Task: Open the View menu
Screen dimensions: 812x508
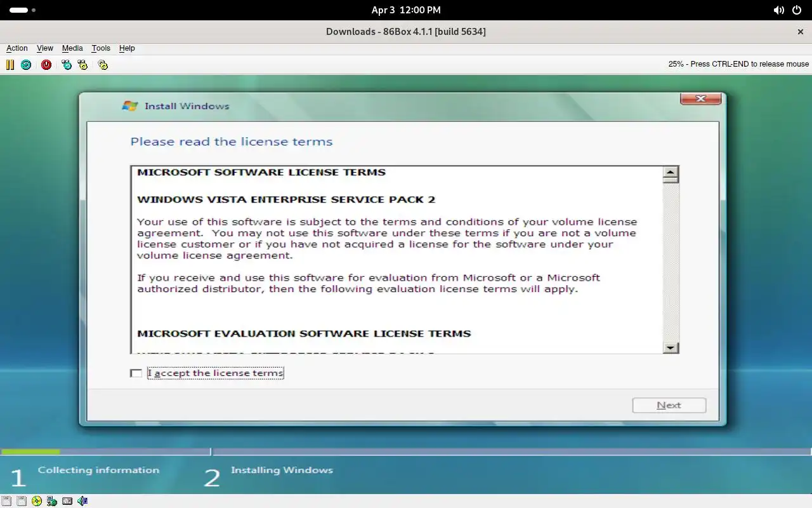Action: pos(45,48)
